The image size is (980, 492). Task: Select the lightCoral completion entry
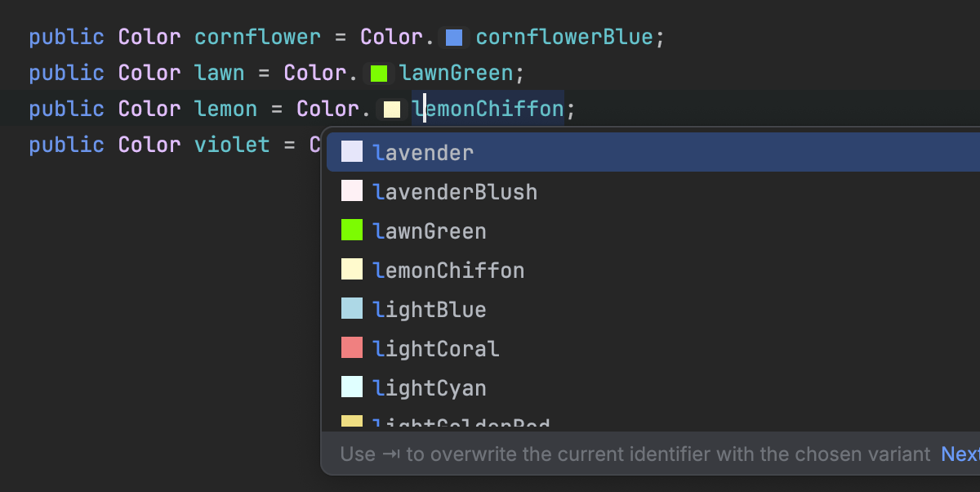tap(435, 349)
